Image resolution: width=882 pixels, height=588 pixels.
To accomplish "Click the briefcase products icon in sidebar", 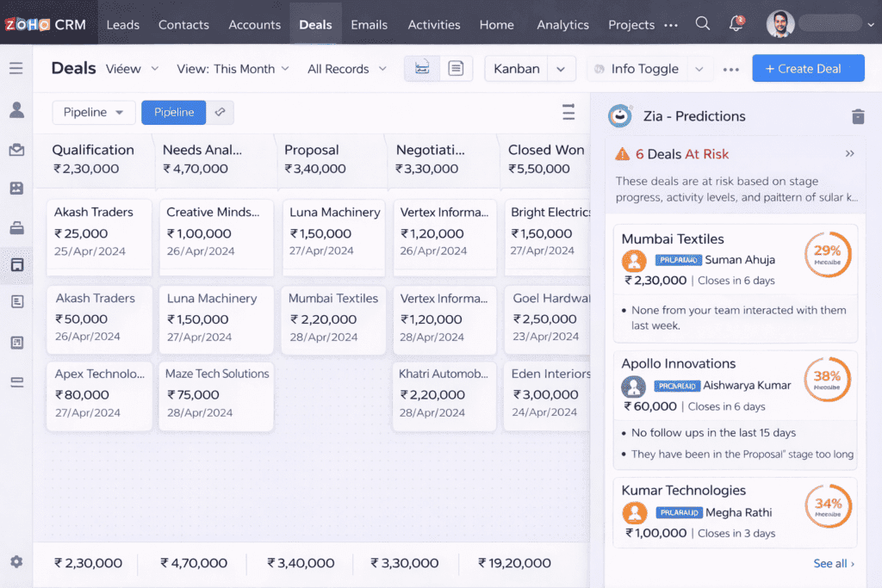I will 16,226.
